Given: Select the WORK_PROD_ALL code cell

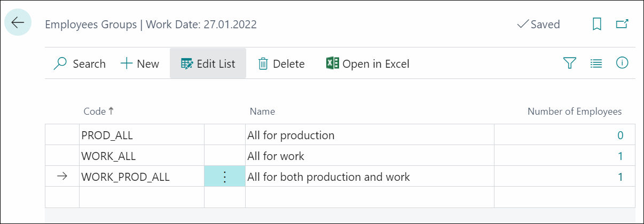Looking at the screenshot, I should (142, 177).
